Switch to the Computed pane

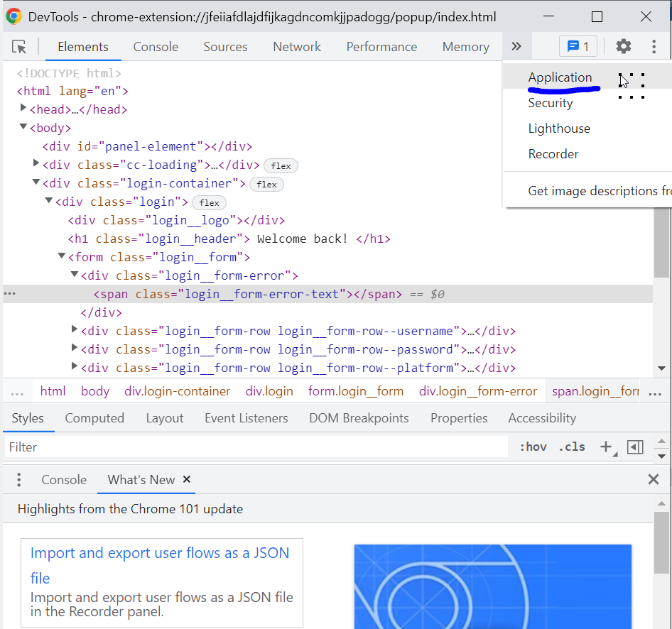point(94,418)
